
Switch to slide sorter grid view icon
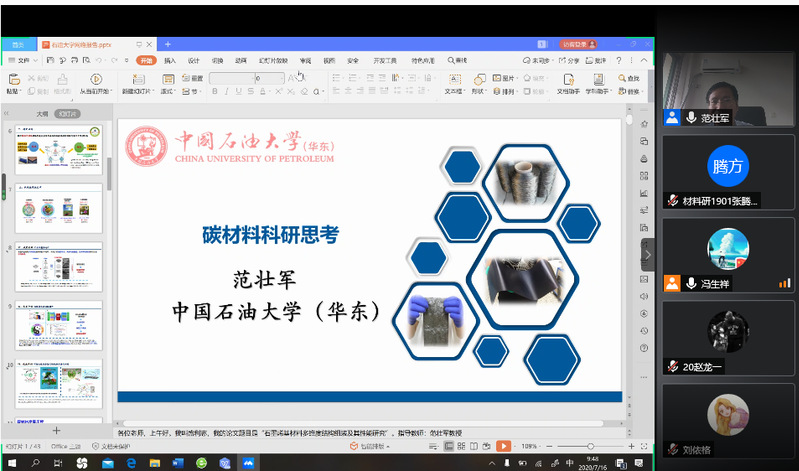[x=461, y=446]
